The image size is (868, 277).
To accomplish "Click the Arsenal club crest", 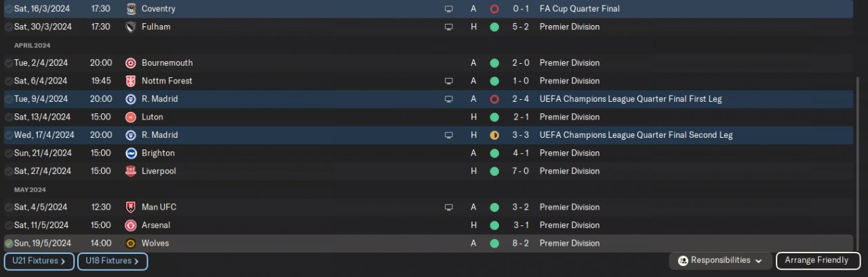I will point(131,225).
